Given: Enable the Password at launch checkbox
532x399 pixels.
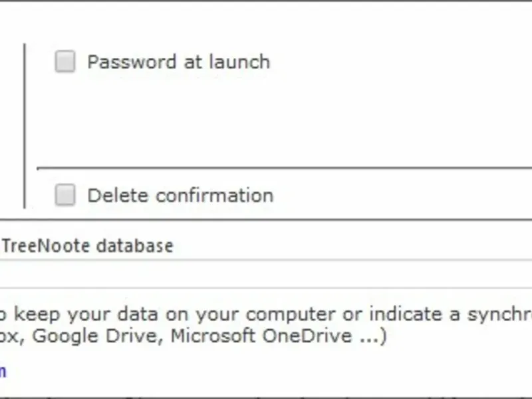Looking at the screenshot, I should pyautogui.click(x=65, y=62).
